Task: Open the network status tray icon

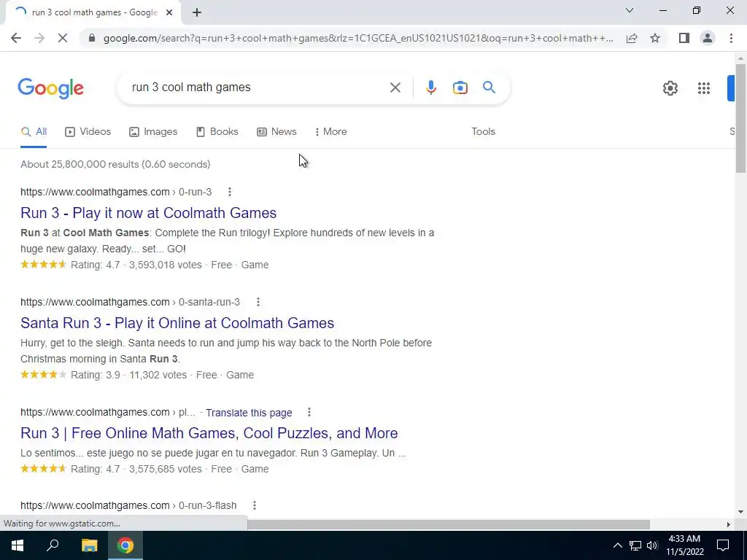Action: click(635, 545)
